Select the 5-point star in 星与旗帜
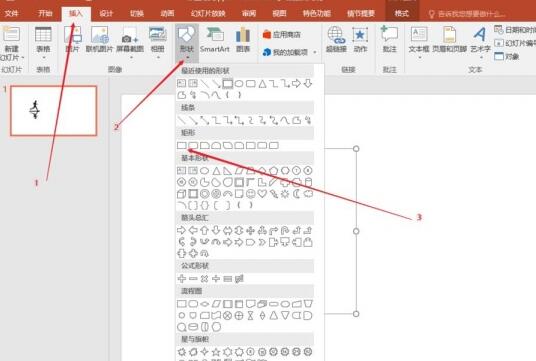This screenshot has height=361, width=536. click(216, 351)
